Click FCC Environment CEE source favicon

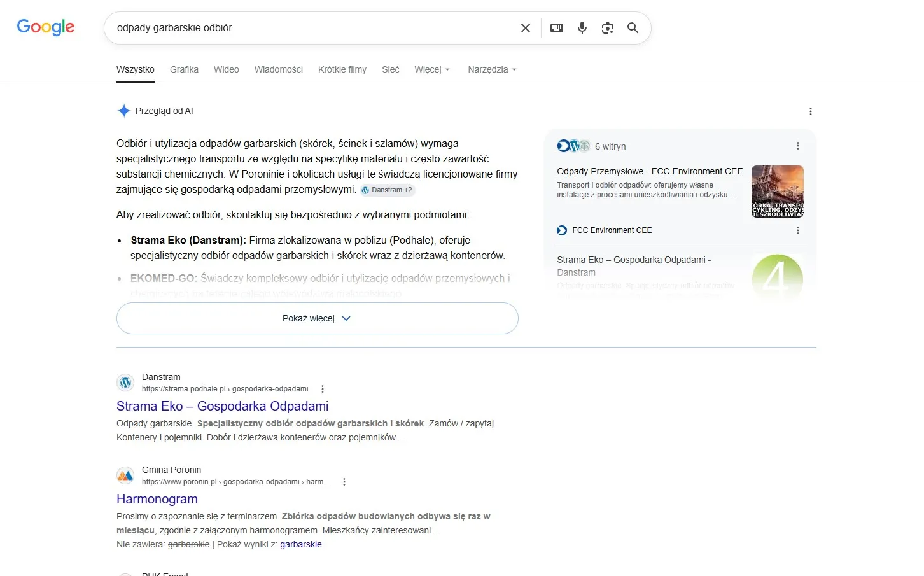tap(562, 230)
